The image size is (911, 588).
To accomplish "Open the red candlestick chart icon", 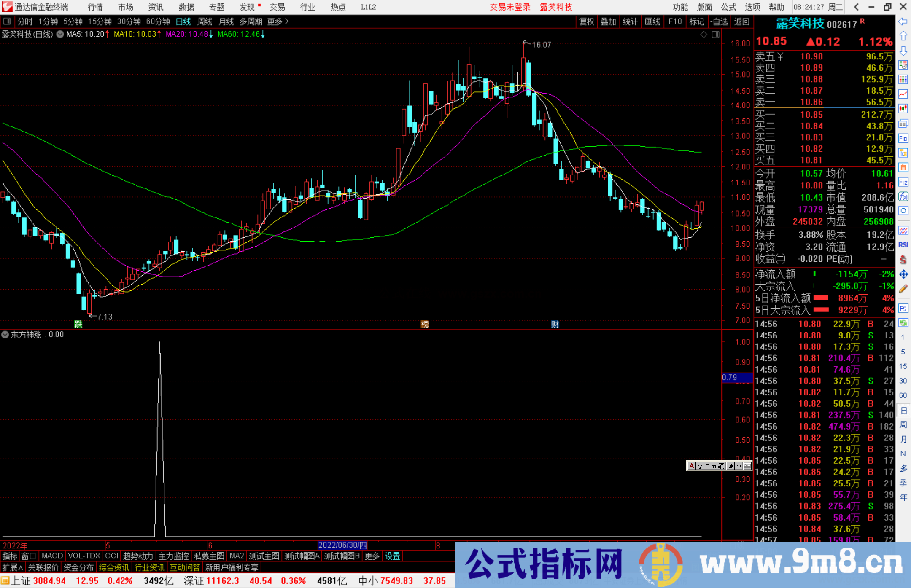I will (903, 109).
